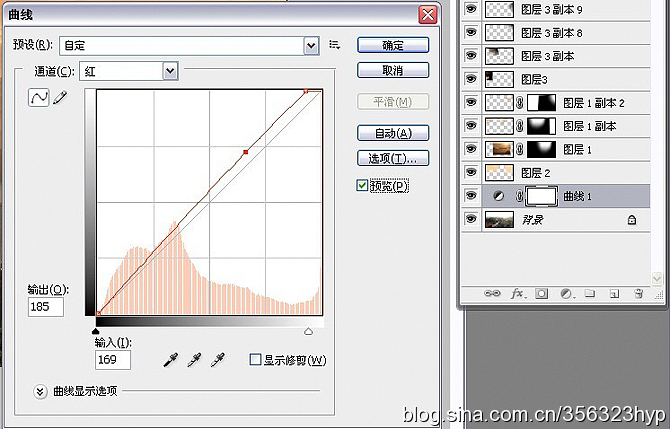Select 图层 1 副本 2 mask thumbnail
This screenshot has height=429, width=670.
[x=542, y=103]
